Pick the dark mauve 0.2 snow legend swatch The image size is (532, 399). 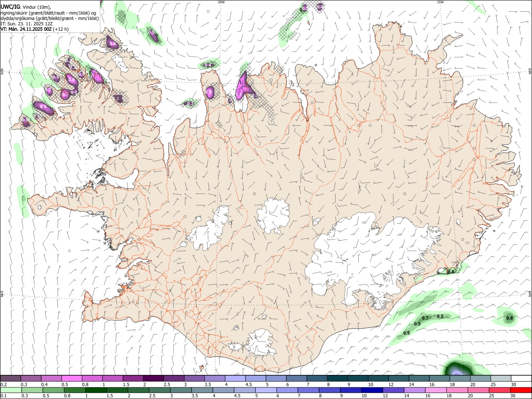[x=10, y=379]
